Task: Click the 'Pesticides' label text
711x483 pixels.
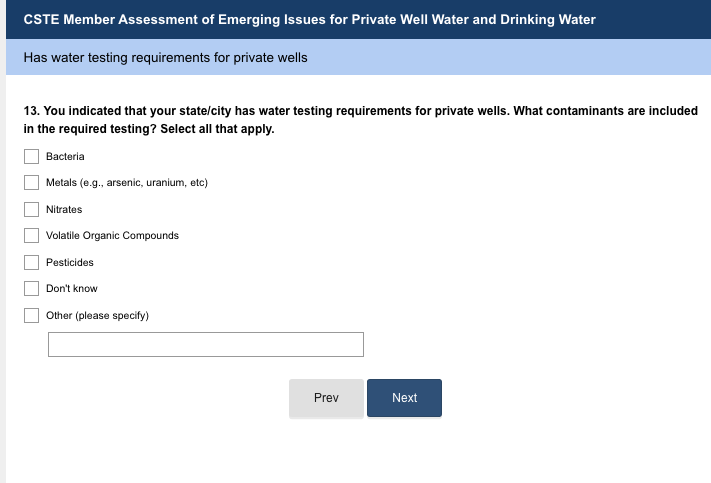Action: pyautogui.click(x=70, y=263)
